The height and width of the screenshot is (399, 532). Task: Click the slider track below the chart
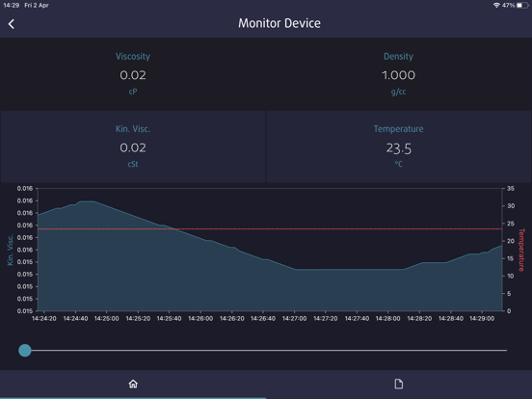pos(266,350)
